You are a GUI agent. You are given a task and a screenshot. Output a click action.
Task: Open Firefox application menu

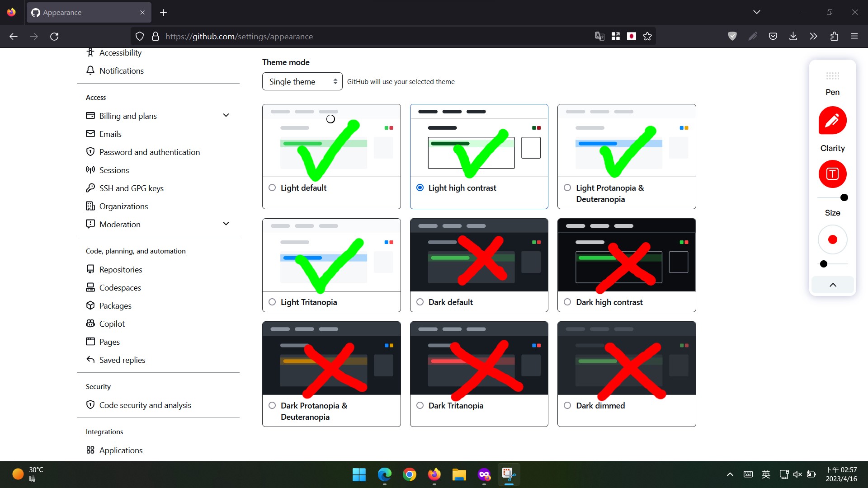click(854, 36)
